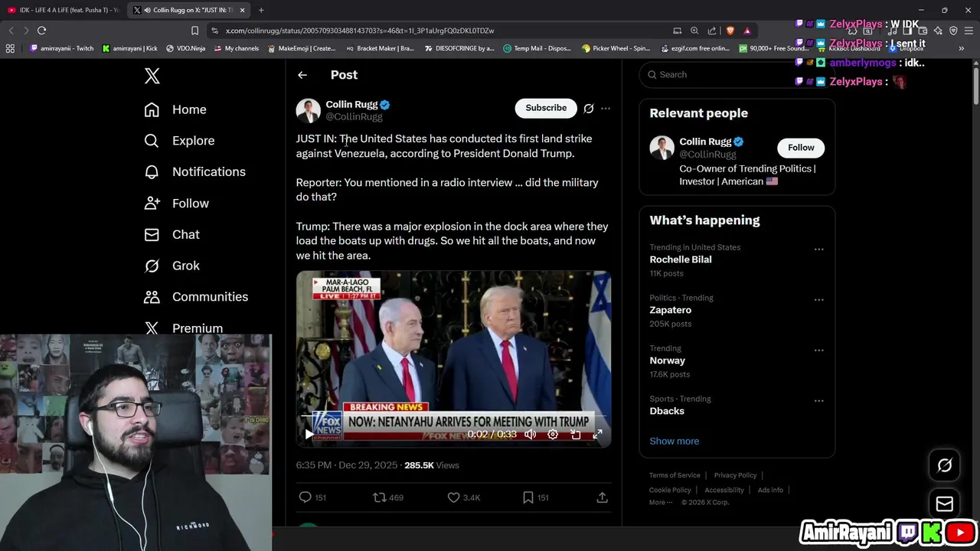Screen dimensions: 980x551
Task: Open the @CollinRugg handle on the post
Action: 354,117
